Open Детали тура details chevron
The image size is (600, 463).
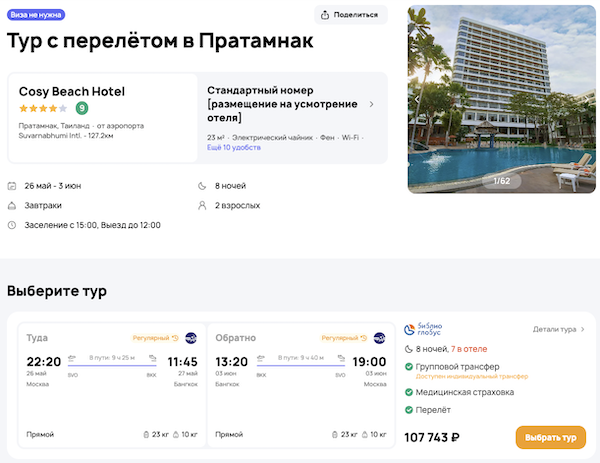pyautogui.click(x=583, y=329)
